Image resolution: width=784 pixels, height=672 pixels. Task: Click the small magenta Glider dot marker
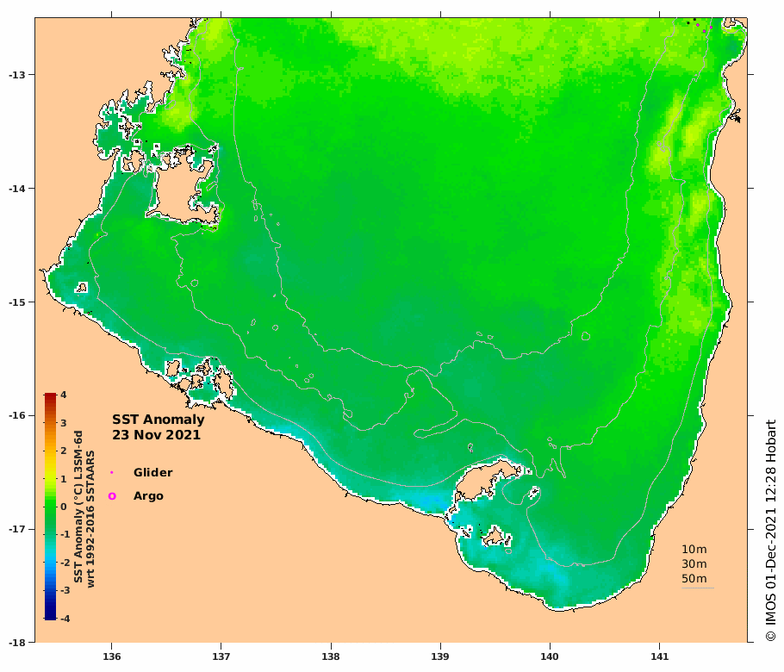tap(111, 472)
